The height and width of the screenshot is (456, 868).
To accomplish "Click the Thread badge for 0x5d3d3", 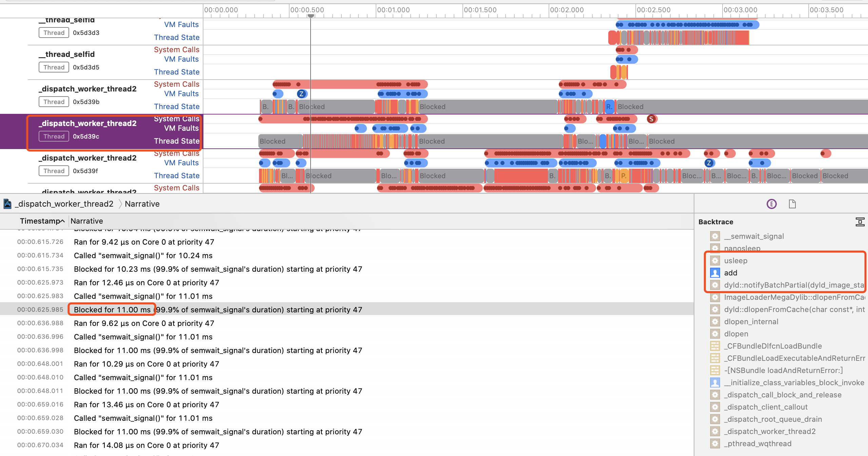I will (x=54, y=33).
